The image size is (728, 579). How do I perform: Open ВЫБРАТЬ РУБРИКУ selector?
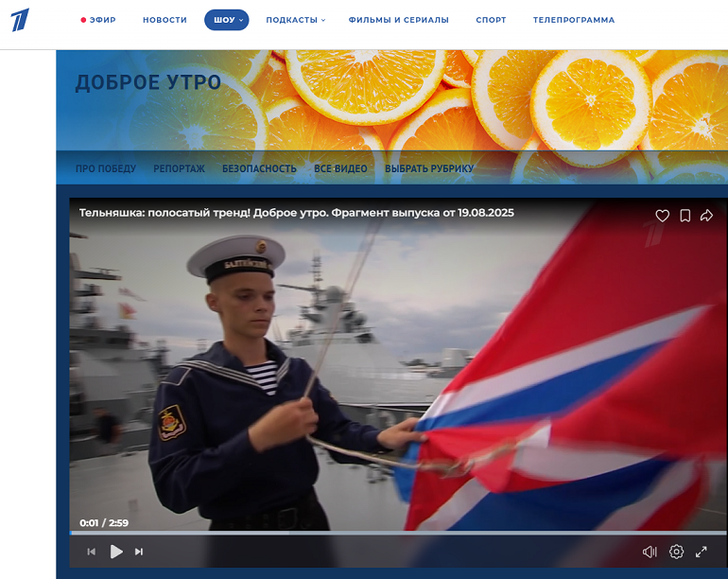coord(429,168)
